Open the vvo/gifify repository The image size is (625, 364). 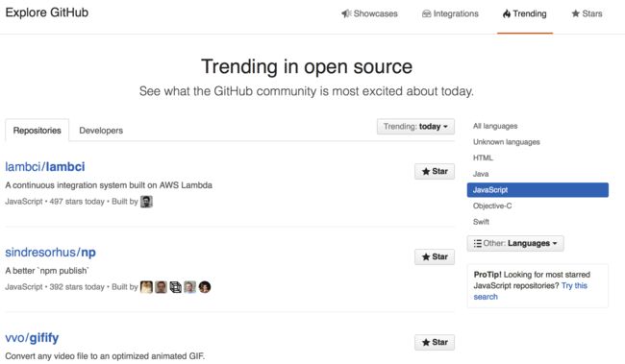tap(32, 338)
